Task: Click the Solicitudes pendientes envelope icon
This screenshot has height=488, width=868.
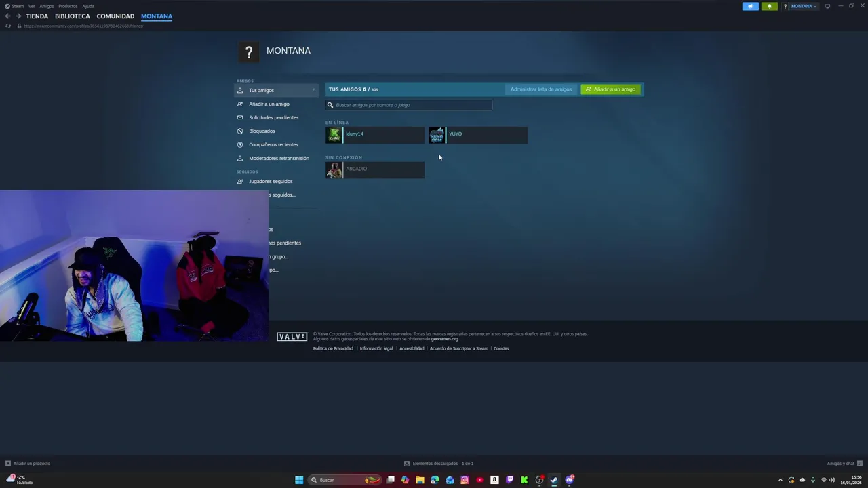Action: click(240, 117)
